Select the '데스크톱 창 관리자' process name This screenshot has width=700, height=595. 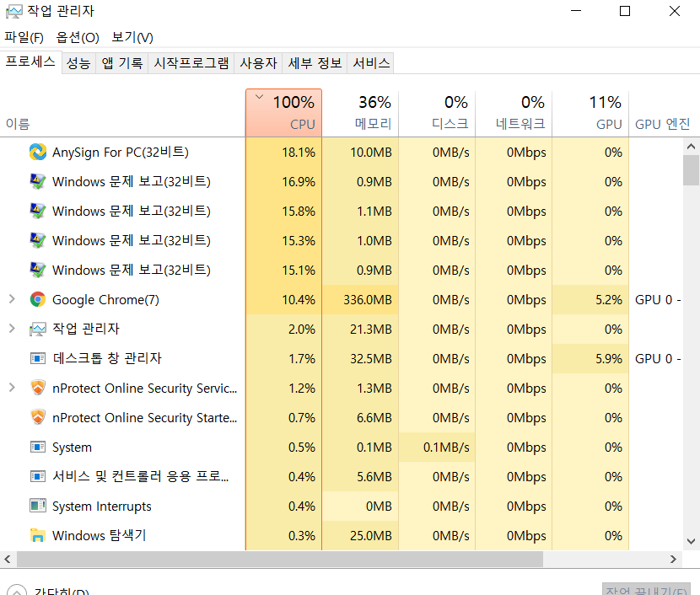pyautogui.click(x=107, y=358)
